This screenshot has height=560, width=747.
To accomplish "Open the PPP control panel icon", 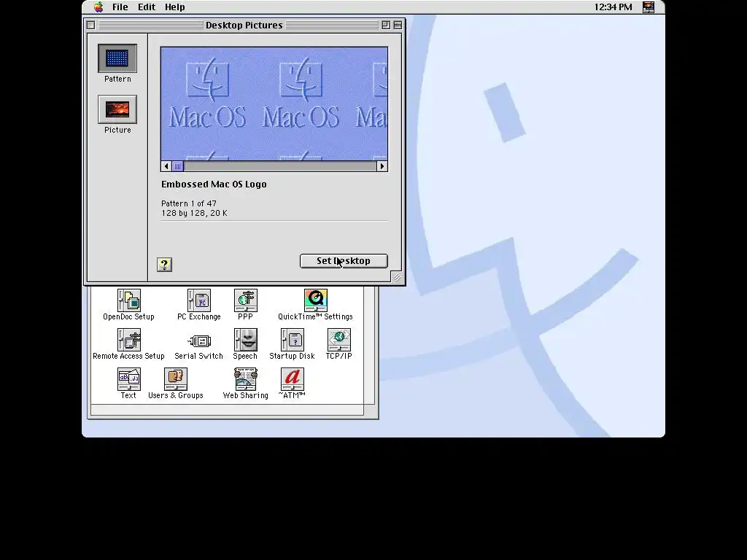I will (245, 300).
